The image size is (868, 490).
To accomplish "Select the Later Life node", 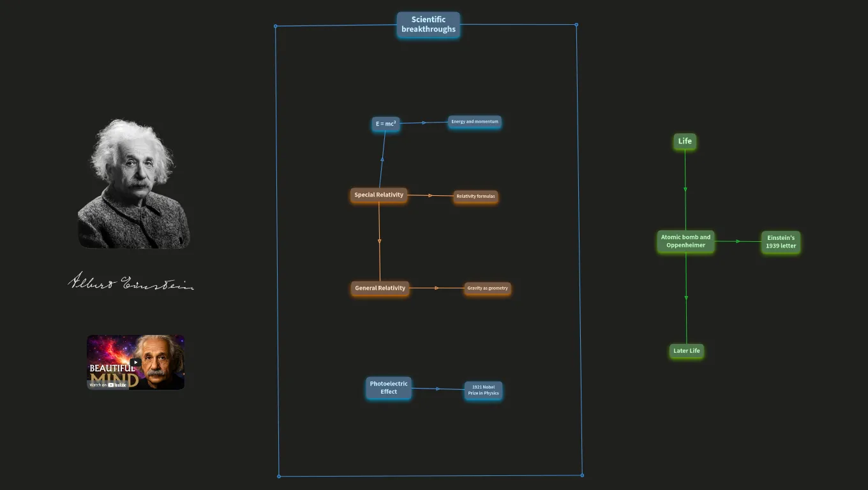I will (687, 351).
